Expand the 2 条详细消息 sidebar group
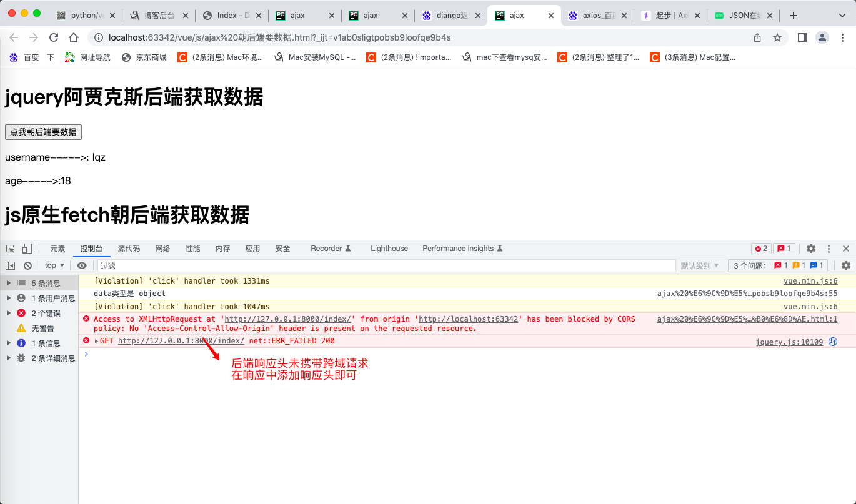Image resolution: width=856 pixels, height=504 pixels. coord(9,358)
